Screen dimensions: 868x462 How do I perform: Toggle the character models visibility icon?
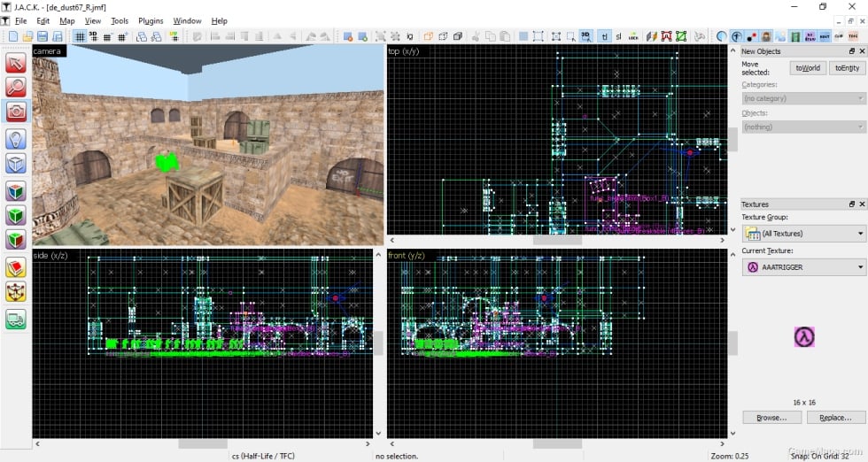tap(766, 36)
